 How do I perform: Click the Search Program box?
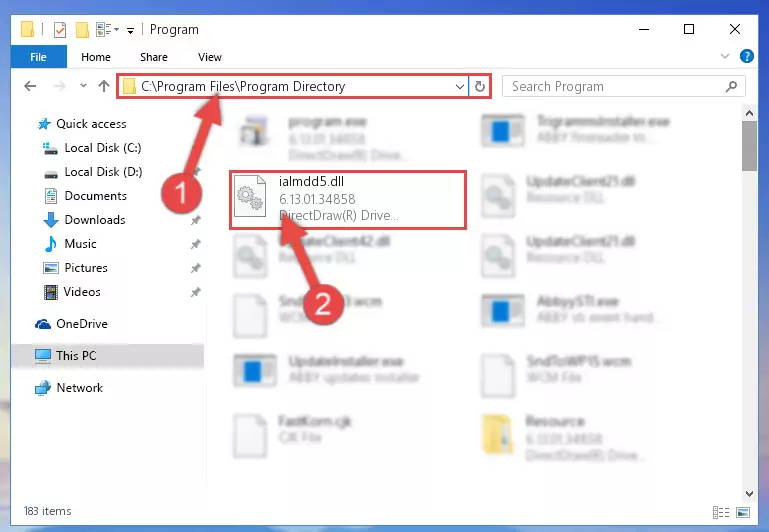point(623,86)
